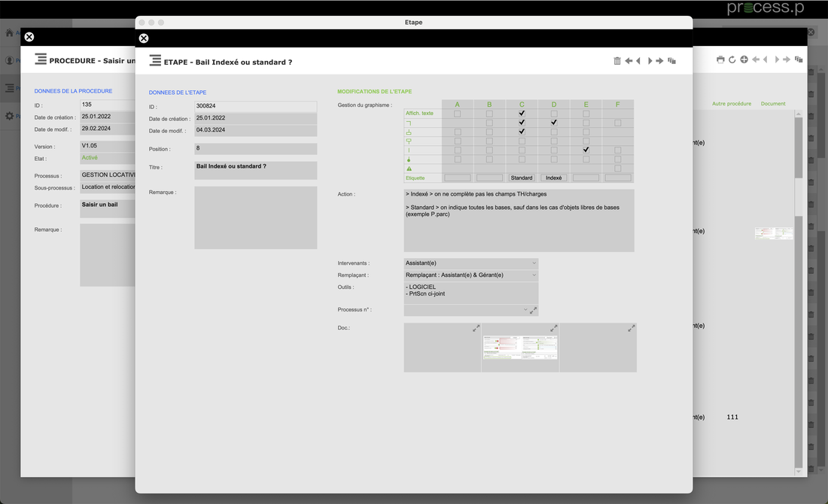Viewport: 828px width, 504px height.
Task: Click the trash icon to delete the Etape
Action: [x=617, y=61]
